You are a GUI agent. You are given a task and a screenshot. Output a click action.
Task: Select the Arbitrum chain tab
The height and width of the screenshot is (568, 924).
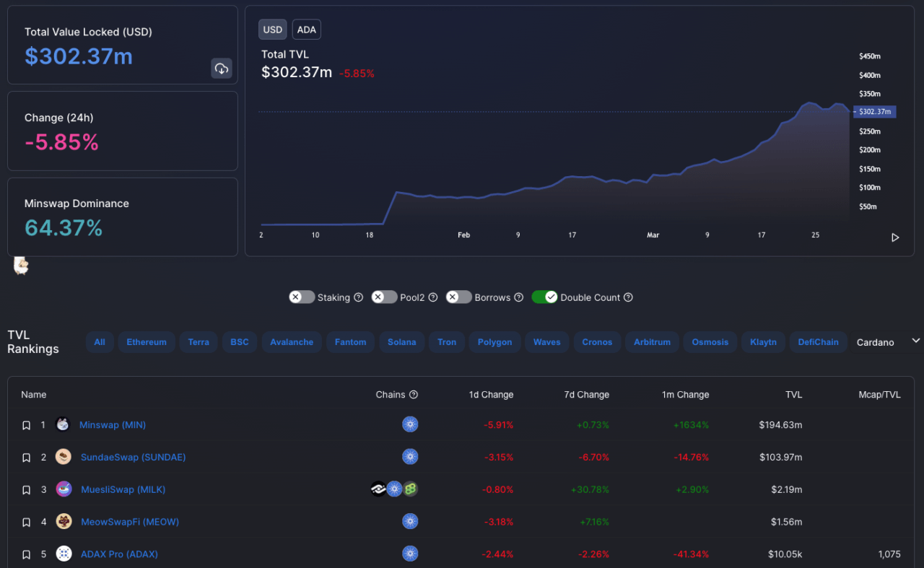click(653, 342)
